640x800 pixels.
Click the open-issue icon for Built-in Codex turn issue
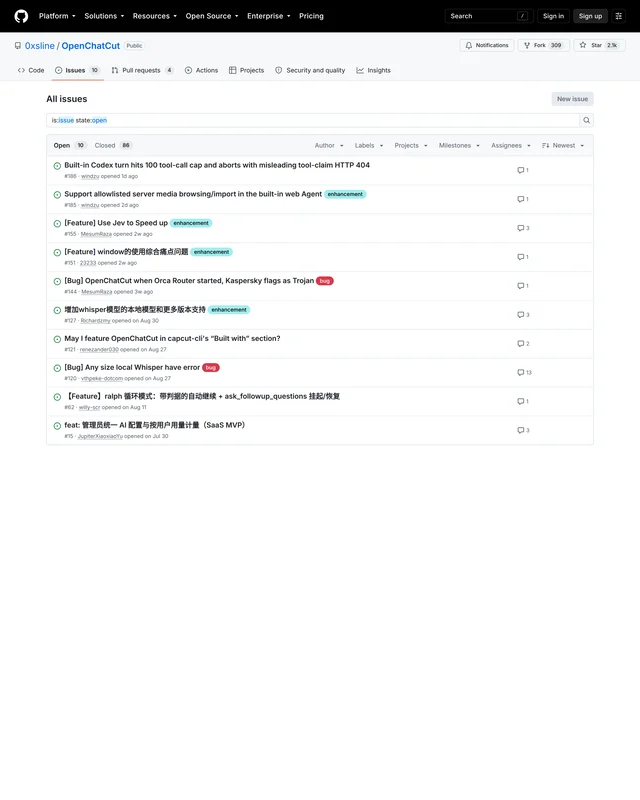57,166
